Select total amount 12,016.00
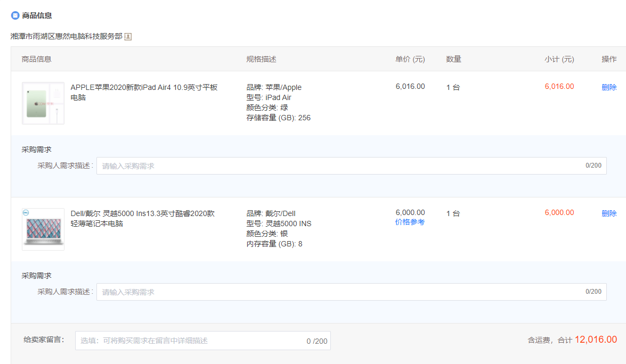 pos(596,340)
